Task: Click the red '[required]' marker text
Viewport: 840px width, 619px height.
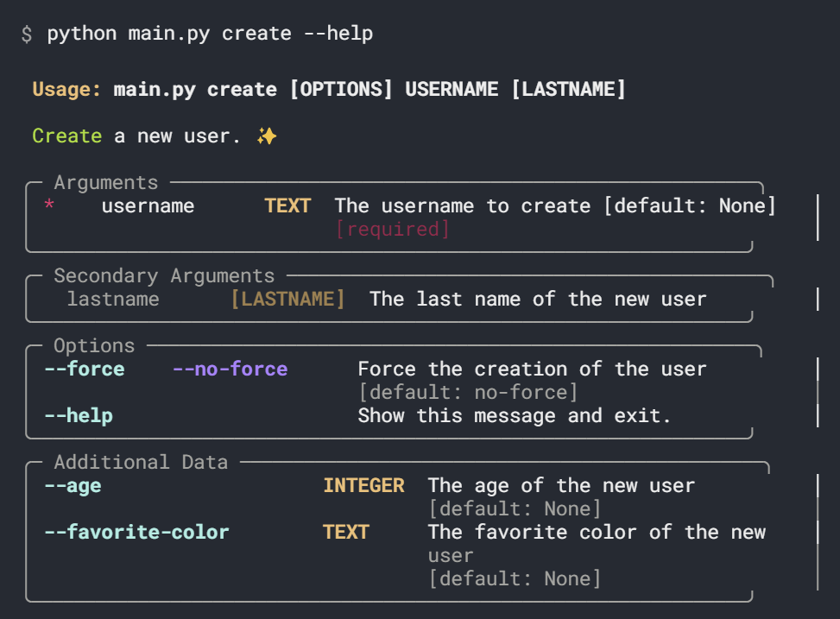Action: (x=392, y=230)
